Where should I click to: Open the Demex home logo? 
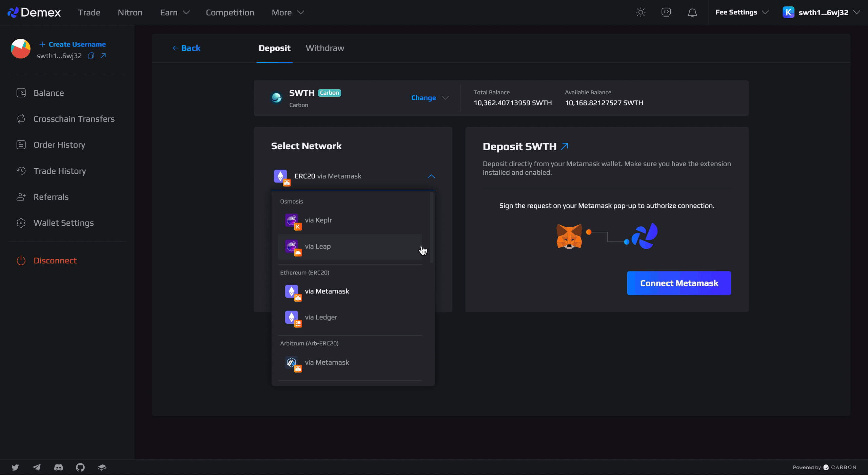point(34,13)
